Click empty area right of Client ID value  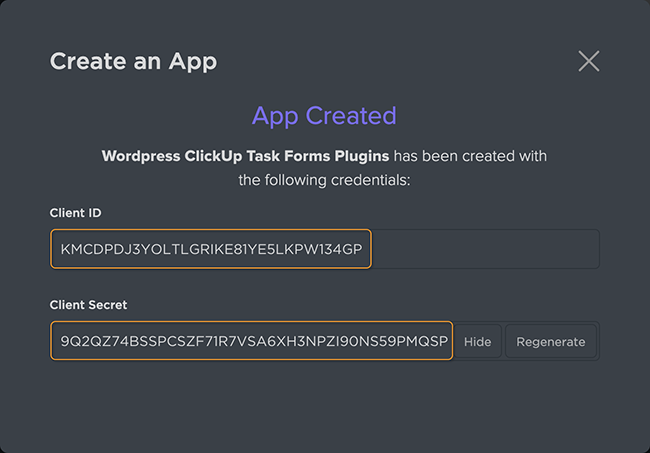click(x=485, y=249)
